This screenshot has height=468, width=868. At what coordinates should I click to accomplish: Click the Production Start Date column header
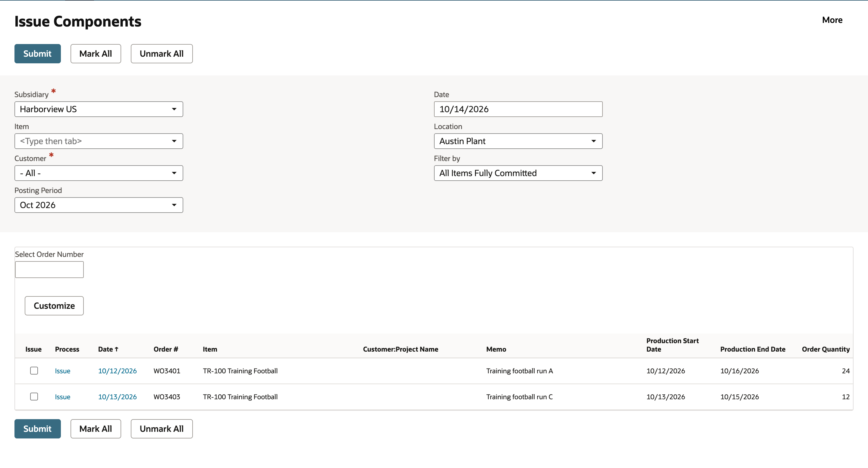673,345
